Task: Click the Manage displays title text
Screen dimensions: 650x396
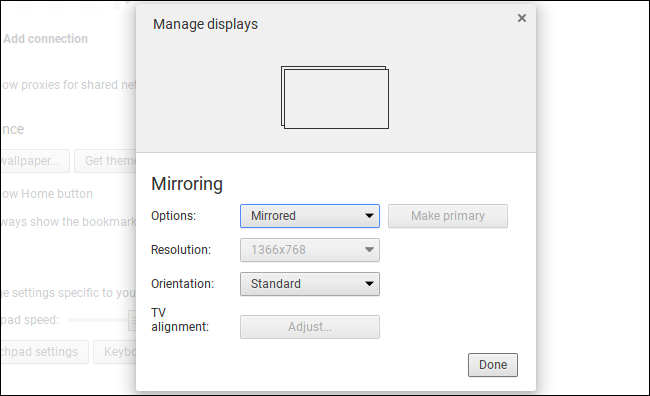Action: point(205,24)
